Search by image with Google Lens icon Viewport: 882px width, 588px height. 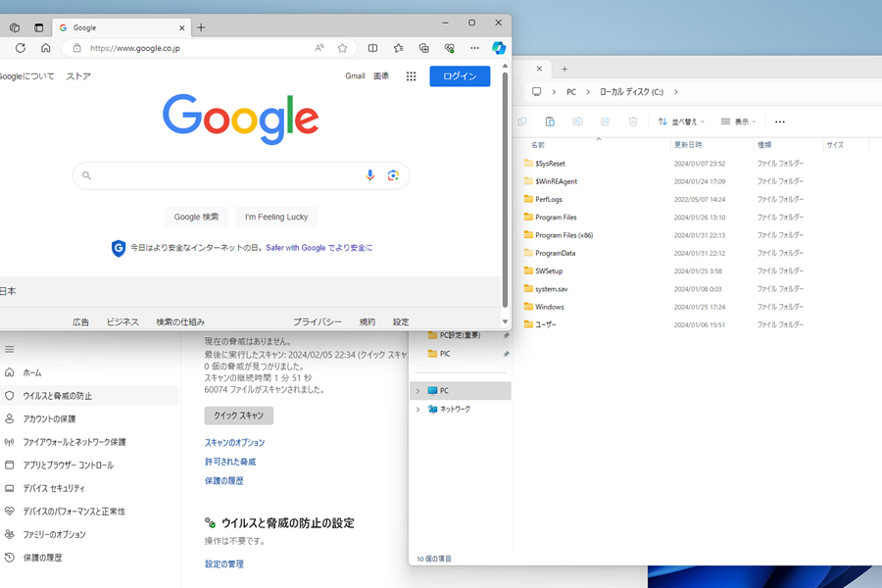tap(393, 175)
